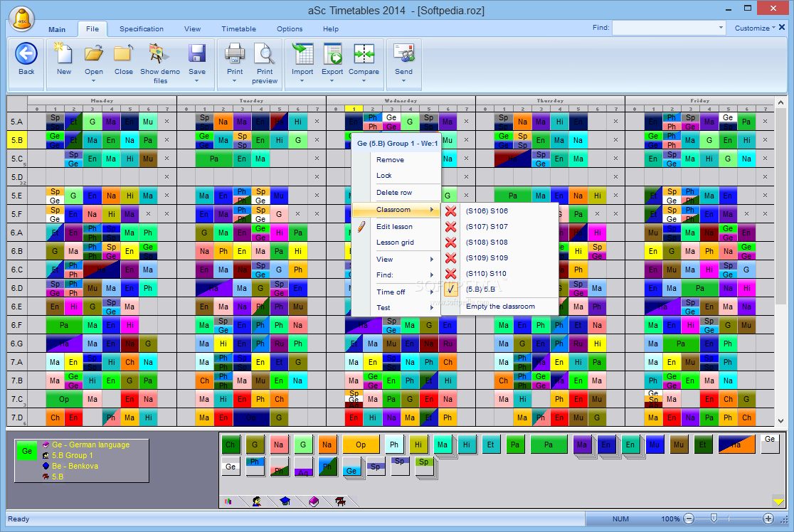Expand the Import dropdown arrow

pyautogui.click(x=302, y=81)
